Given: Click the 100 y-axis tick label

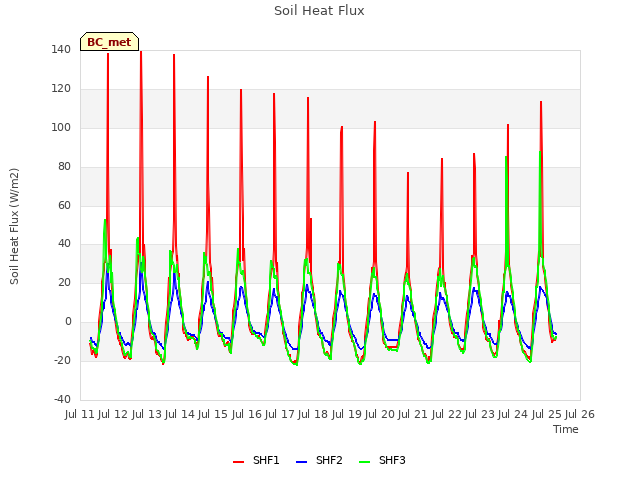Looking at the screenshot, I should click(x=61, y=128).
